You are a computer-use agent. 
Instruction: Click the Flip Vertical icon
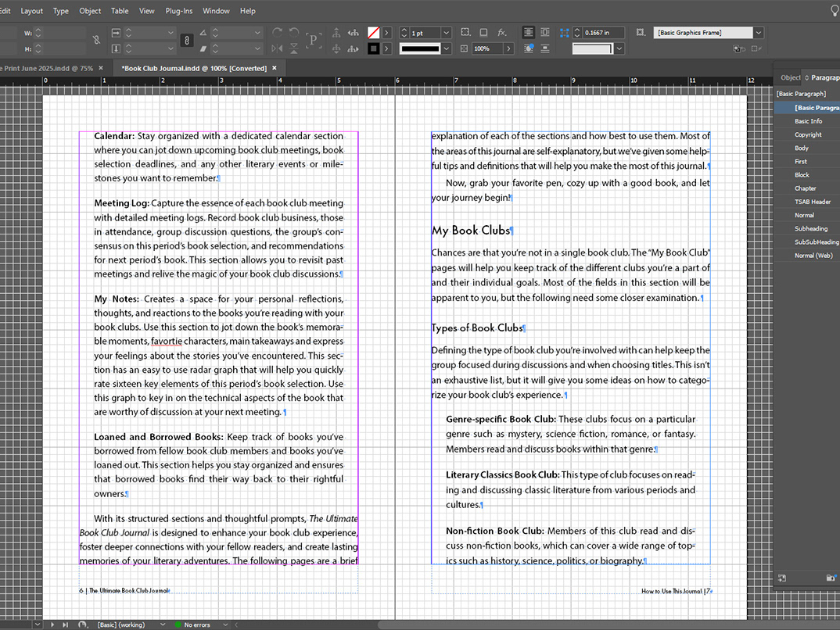point(293,48)
